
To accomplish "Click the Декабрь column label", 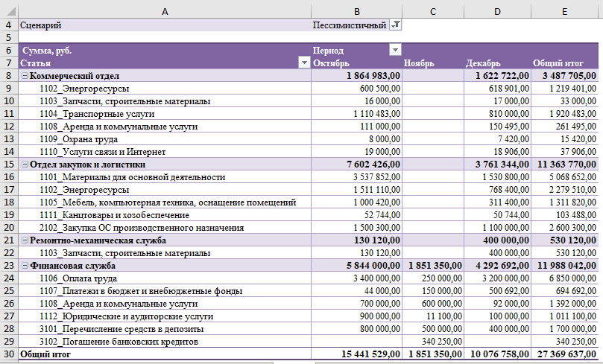I will (497, 63).
